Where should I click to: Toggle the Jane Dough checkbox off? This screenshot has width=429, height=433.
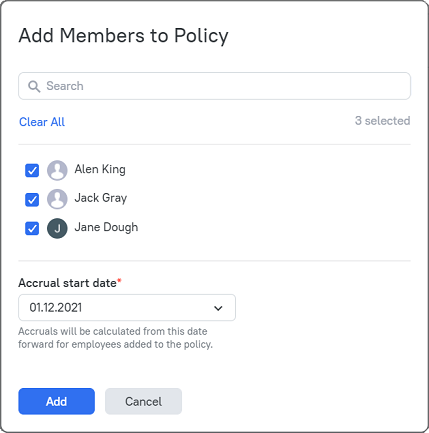32,229
